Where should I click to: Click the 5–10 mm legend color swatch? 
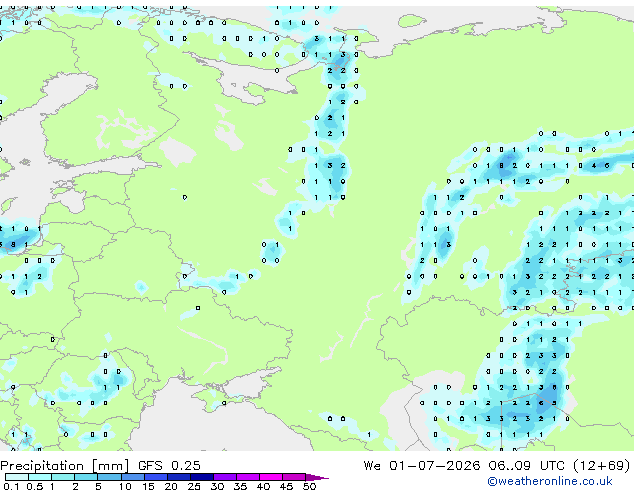tap(109, 477)
